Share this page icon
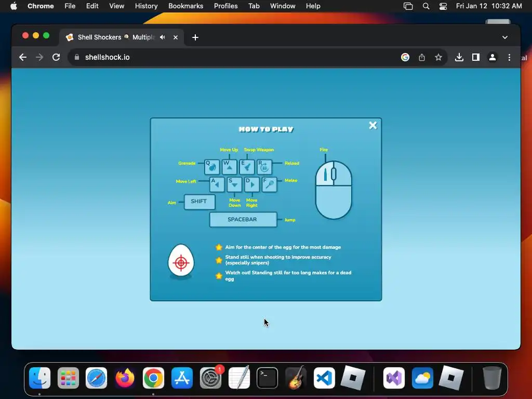The height and width of the screenshot is (399, 532). pos(422,57)
